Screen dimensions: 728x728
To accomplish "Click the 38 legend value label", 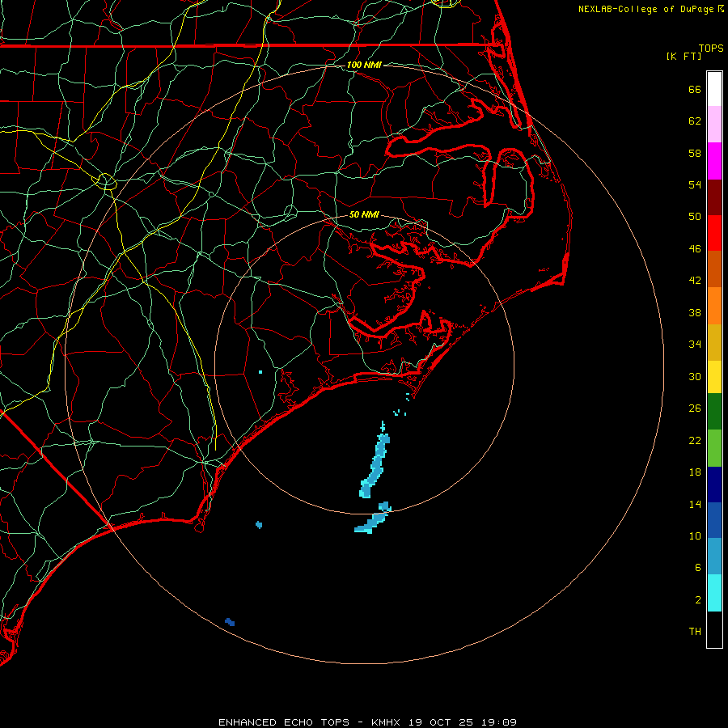I will (x=695, y=312).
